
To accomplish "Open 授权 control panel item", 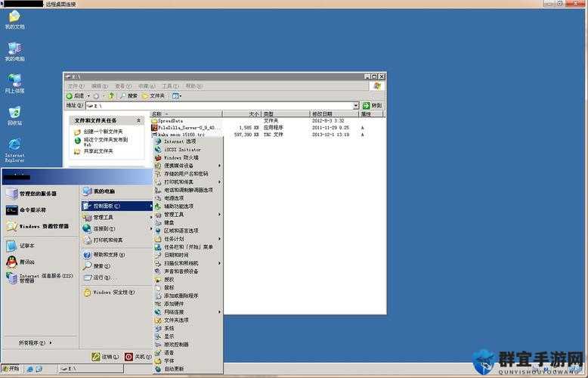I will 188,280.
